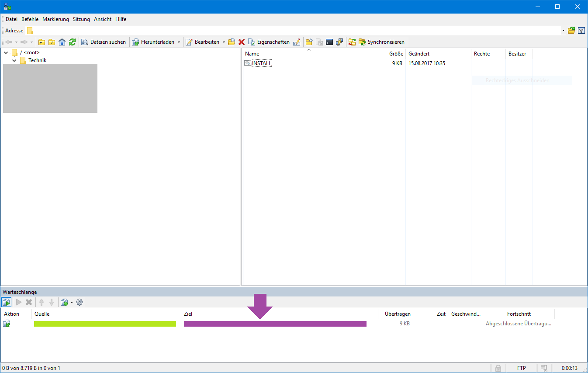Collapse the root node in tree
This screenshot has height=373, width=588.
point(6,52)
